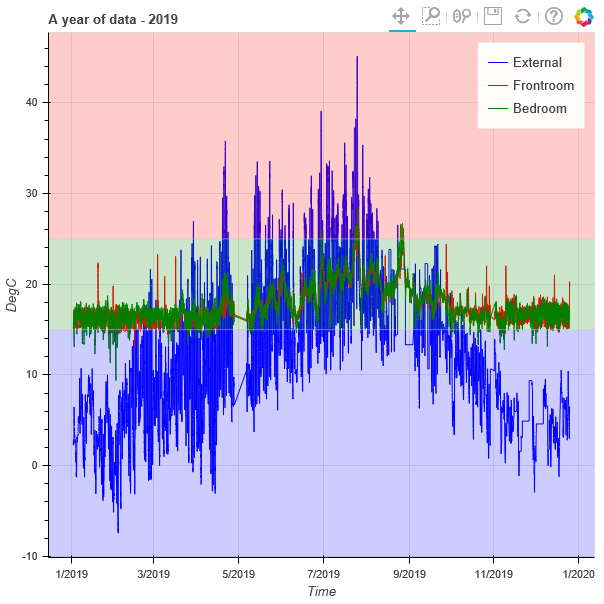Click the Time x-axis label

[x=321, y=592]
